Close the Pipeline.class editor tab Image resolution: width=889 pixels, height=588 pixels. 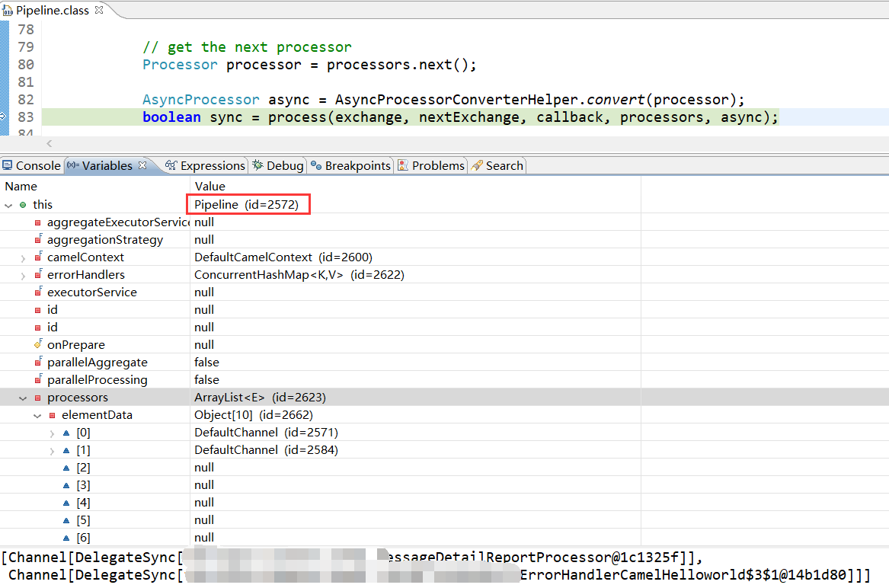pos(99,10)
